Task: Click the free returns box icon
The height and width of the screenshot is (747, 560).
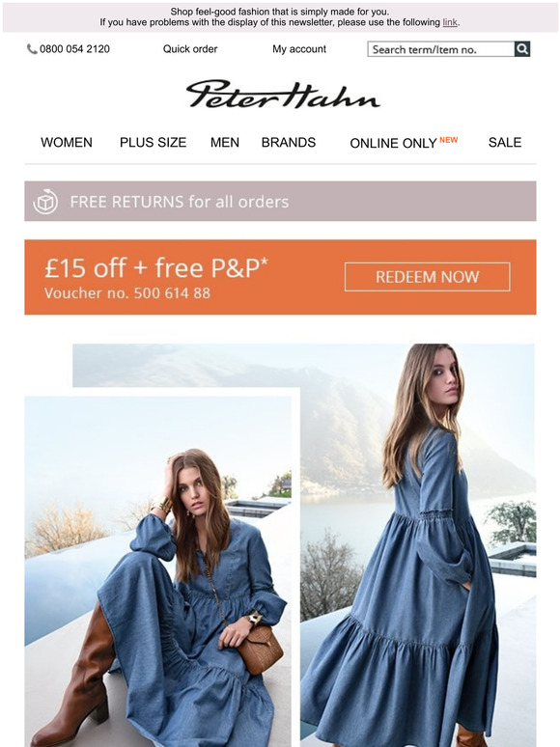Action: [45, 202]
